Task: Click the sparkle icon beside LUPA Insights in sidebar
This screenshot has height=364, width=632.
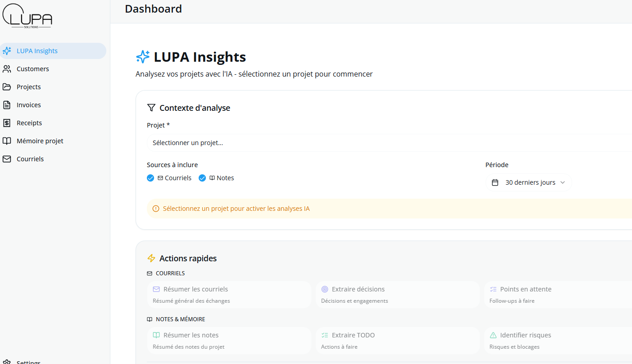Action: point(7,51)
